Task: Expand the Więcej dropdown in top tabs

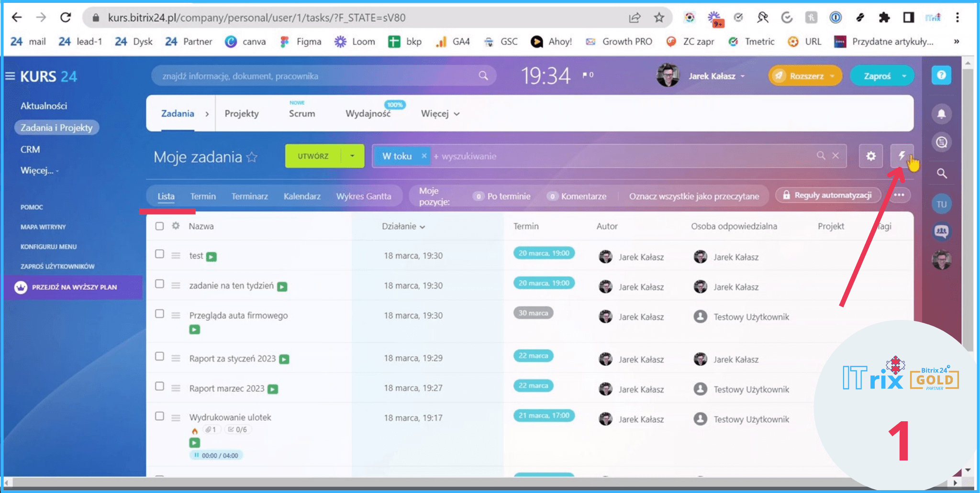Action: 440,114
